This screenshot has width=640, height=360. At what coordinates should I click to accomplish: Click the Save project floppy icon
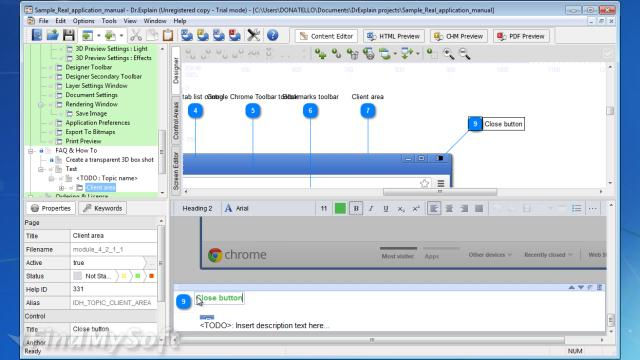pos(69,36)
